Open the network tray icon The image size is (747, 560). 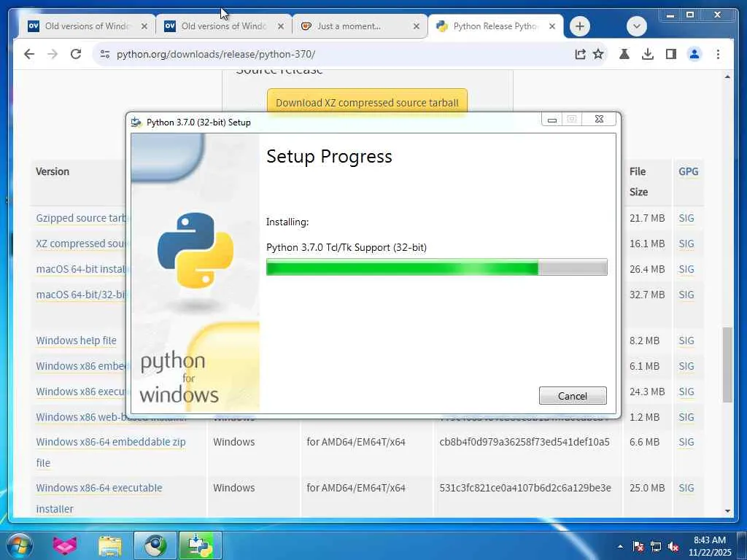point(656,546)
